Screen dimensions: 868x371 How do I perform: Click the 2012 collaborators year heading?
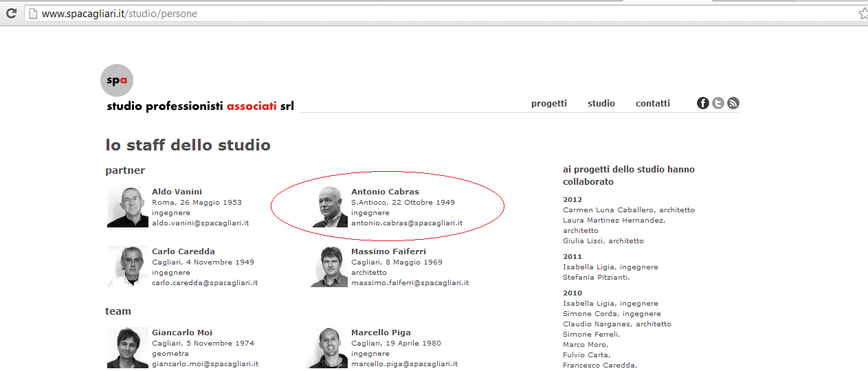point(572,200)
